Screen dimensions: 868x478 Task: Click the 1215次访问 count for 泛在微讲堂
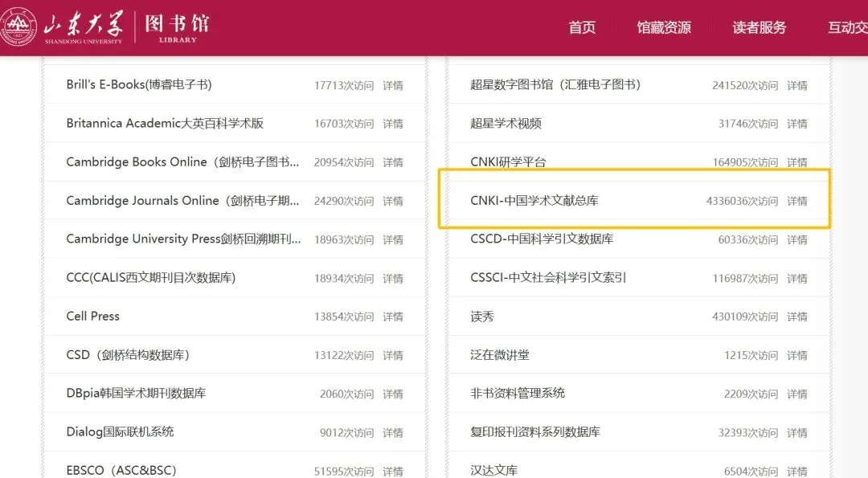pos(751,355)
